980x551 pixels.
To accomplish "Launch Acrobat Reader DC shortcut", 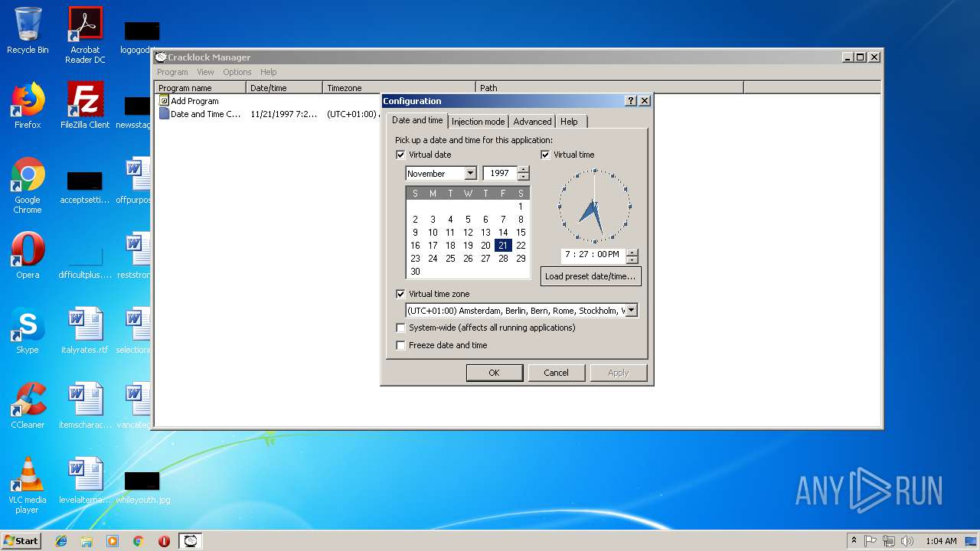I will (x=85, y=35).
